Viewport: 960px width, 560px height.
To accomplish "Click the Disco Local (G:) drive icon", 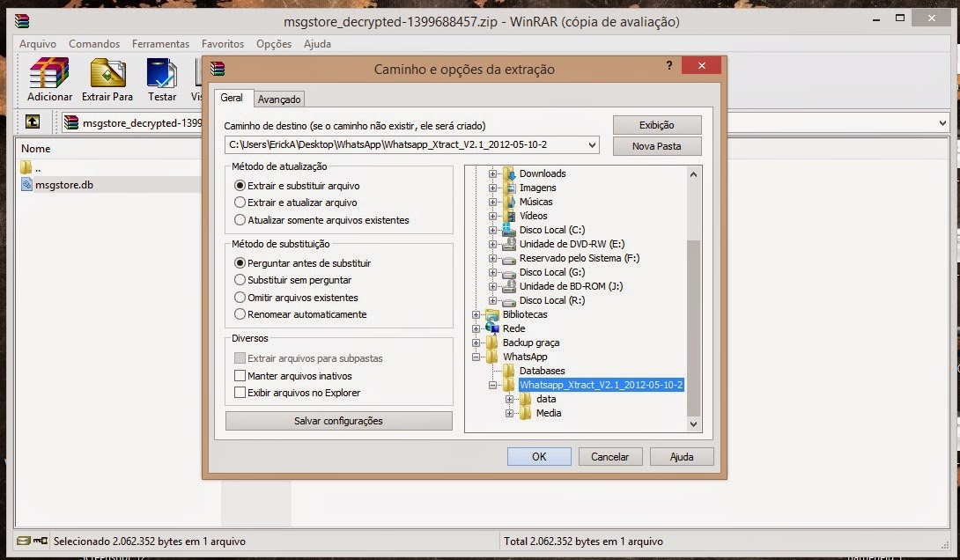I will pyautogui.click(x=509, y=272).
